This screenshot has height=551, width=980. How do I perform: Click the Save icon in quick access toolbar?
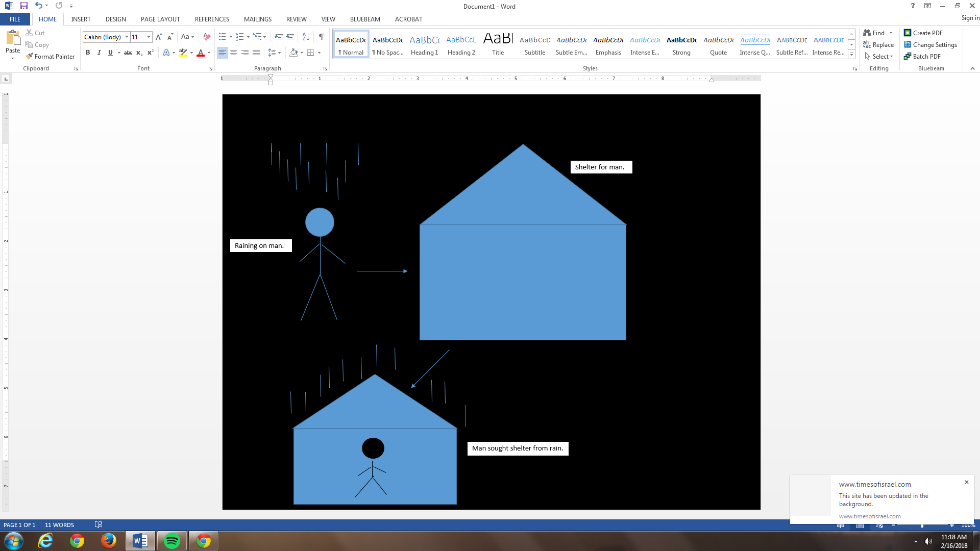[23, 6]
